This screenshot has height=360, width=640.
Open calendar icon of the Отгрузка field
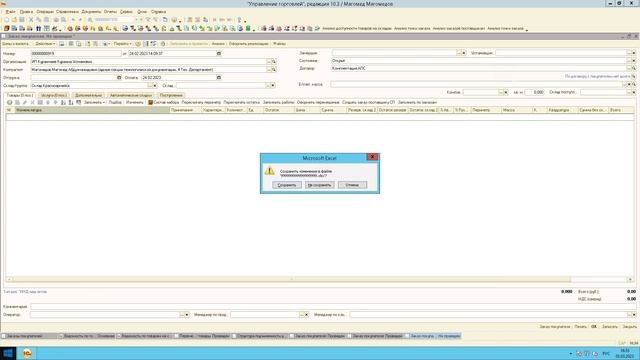pyautogui.click(x=119, y=78)
